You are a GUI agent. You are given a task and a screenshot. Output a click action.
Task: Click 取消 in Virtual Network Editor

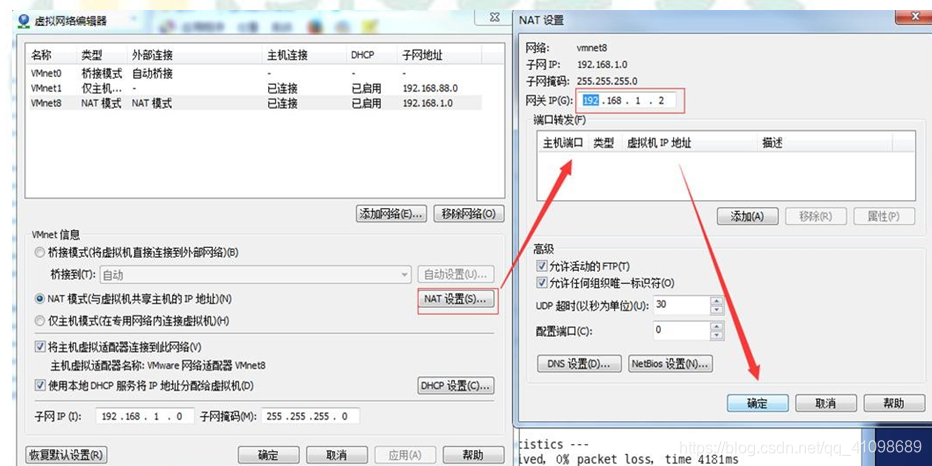(x=336, y=455)
